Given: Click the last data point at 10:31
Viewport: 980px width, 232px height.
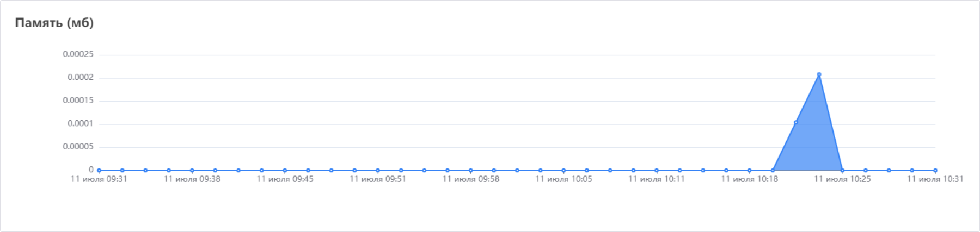Looking at the screenshot, I should tap(935, 170).
